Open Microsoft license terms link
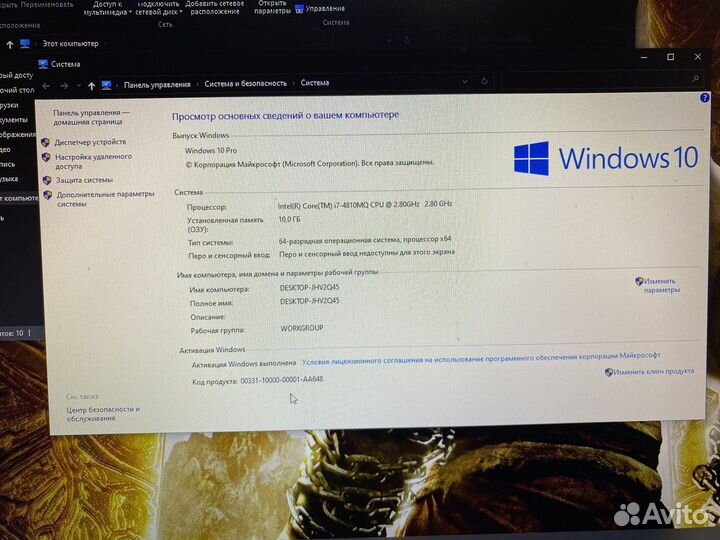 click(481, 358)
